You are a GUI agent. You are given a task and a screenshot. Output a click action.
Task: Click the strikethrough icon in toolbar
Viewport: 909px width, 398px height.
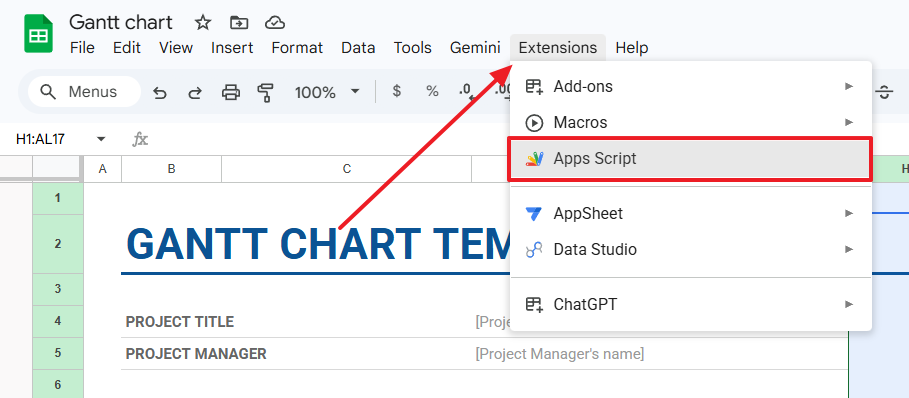click(x=884, y=92)
